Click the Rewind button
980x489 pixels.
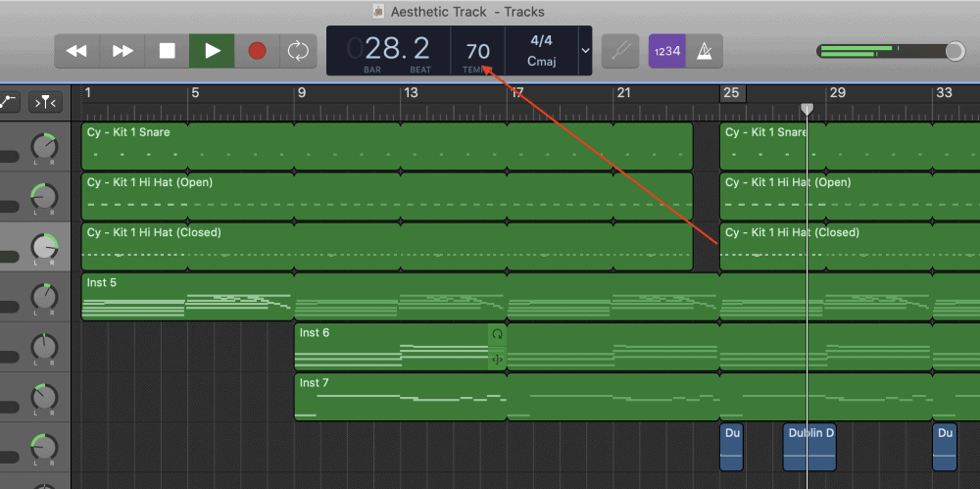click(x=76, y=51)
